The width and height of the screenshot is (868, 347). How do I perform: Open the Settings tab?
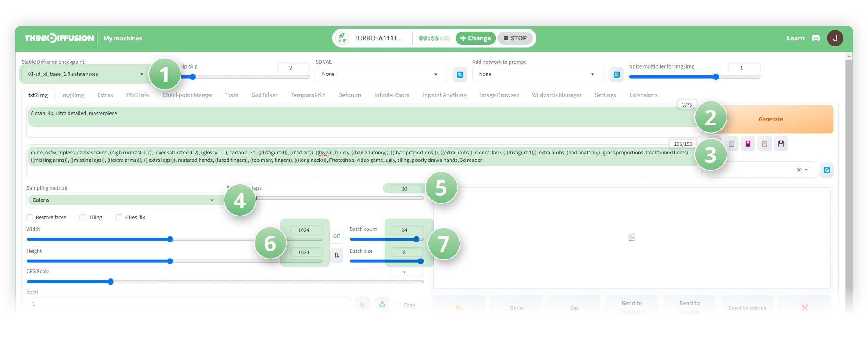pos(605,95)
